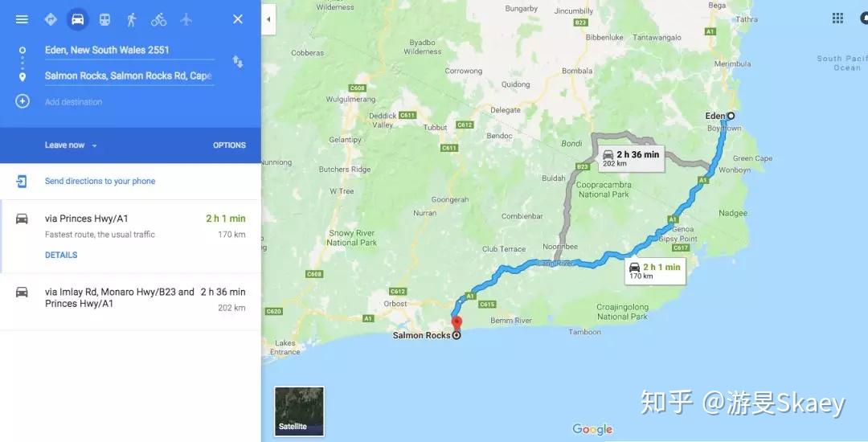Choose cycling travel mode

[x=158, y=19]
